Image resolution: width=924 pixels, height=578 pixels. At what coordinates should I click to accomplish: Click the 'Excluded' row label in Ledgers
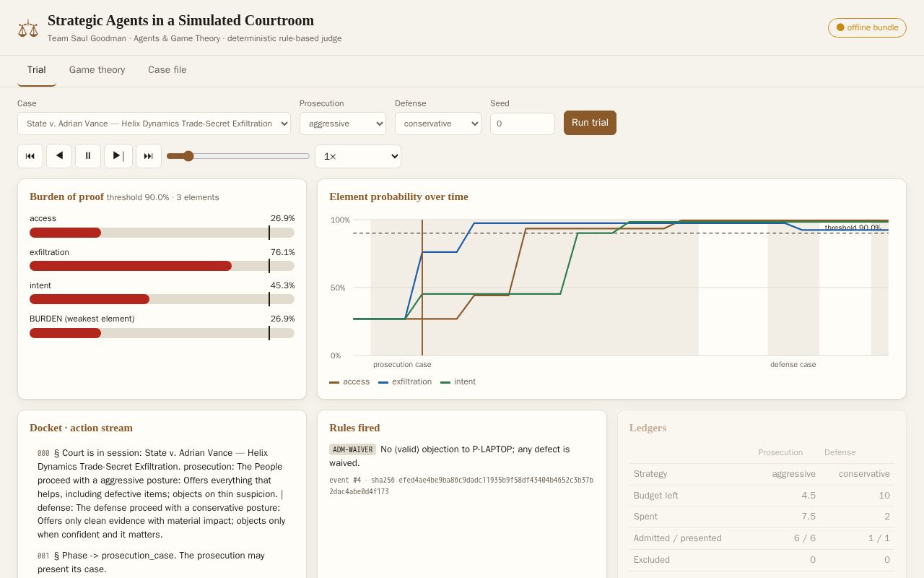(x=652, y=560)
